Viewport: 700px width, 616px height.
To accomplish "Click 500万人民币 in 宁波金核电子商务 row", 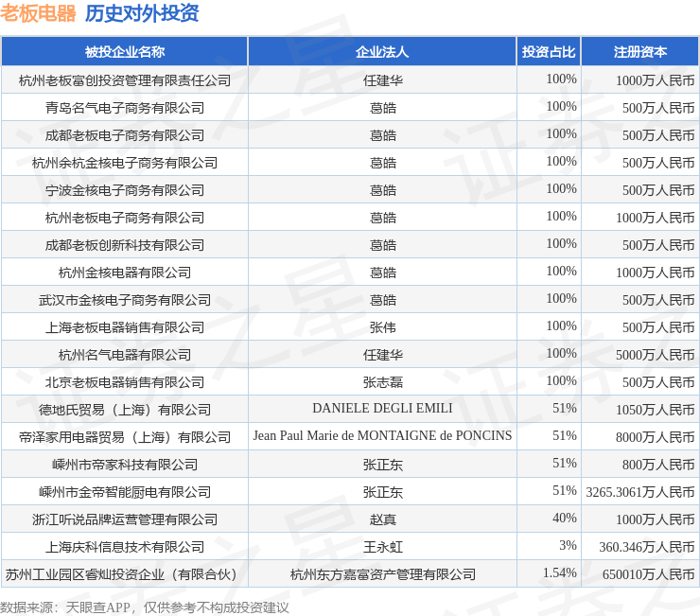I will pyautogui.click(x=658, y=190).
